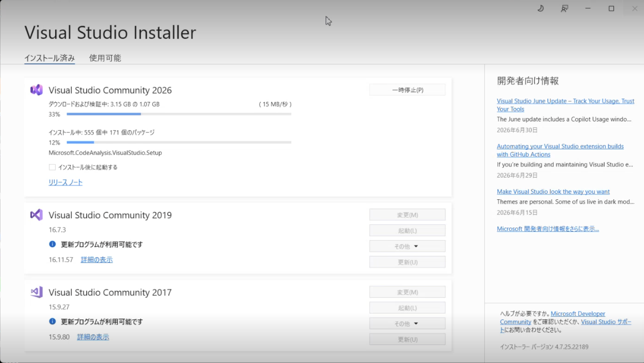Open 詳細の表示 link next to 15.9.80

[93, 337]
